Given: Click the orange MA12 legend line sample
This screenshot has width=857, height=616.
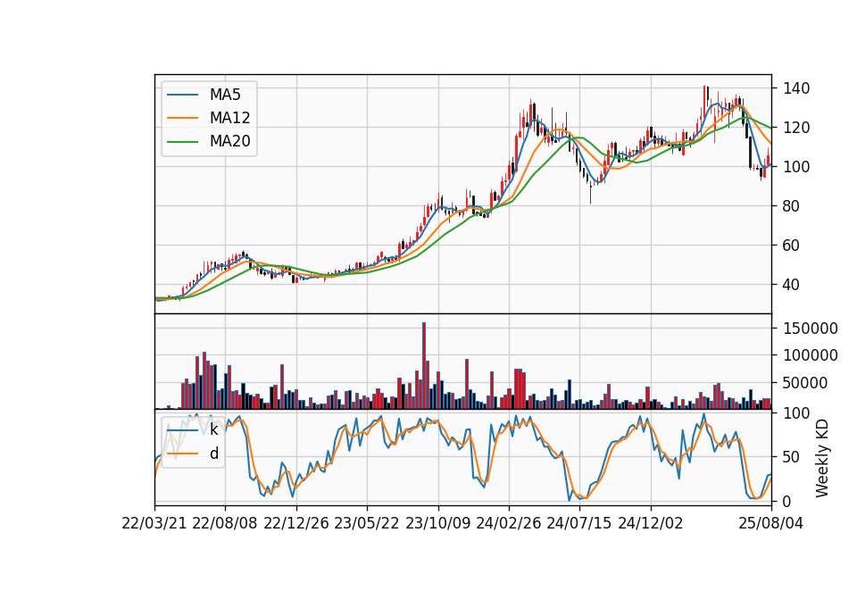Looking at the screenshot, I should [x=182, y=118].
